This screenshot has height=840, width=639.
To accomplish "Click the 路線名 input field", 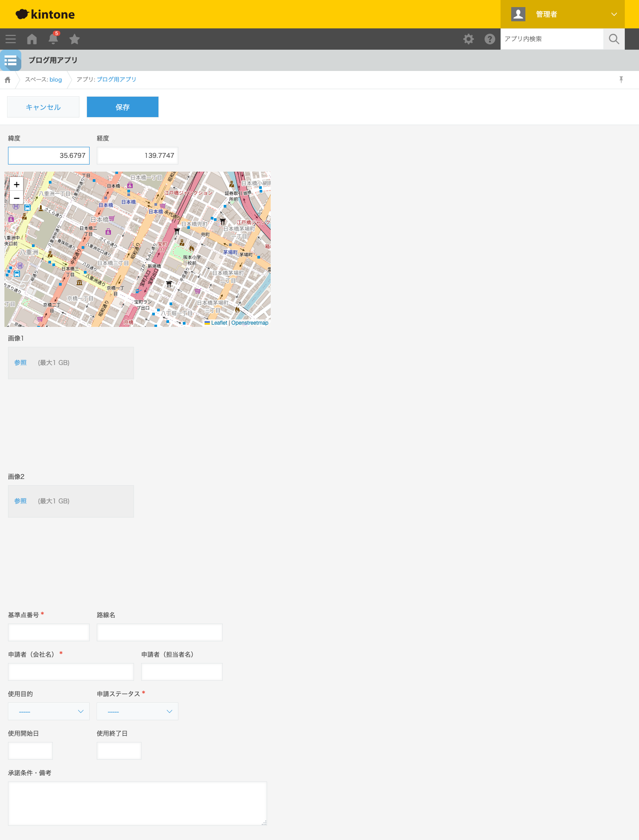I will [160, 632].
